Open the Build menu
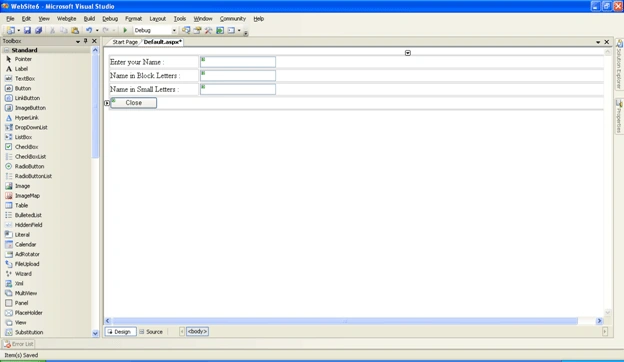 (x=89, y=19)
